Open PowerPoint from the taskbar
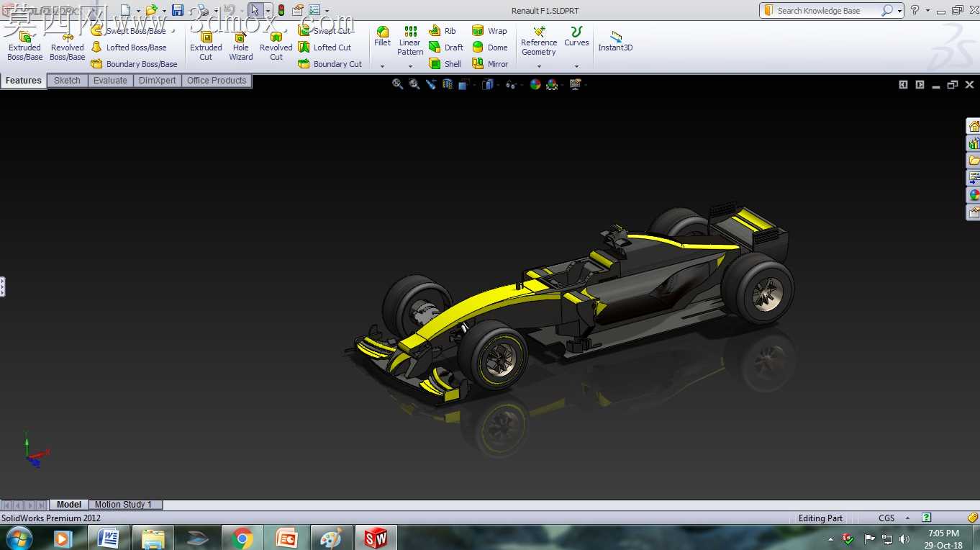Image resolution: width=980 pixels, height=550 pixels. tap(286, 538)
